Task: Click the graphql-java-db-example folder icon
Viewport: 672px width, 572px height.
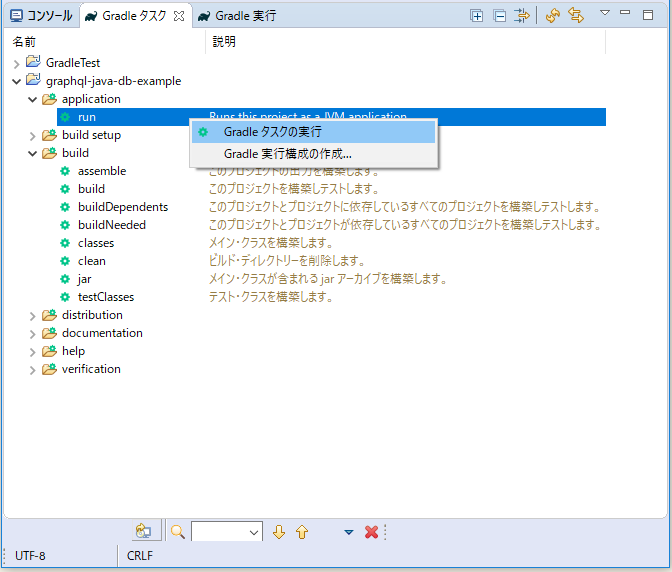Action: (33, 80)
